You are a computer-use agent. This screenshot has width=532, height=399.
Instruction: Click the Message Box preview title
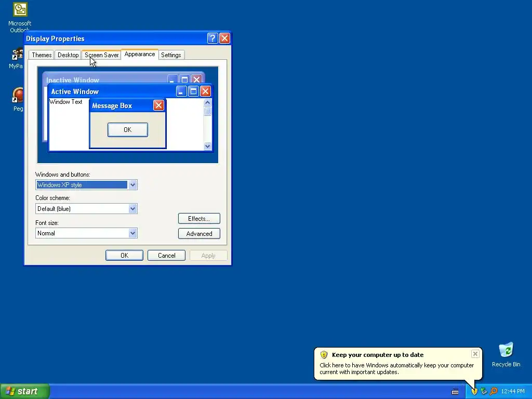[x=112, y=105]
